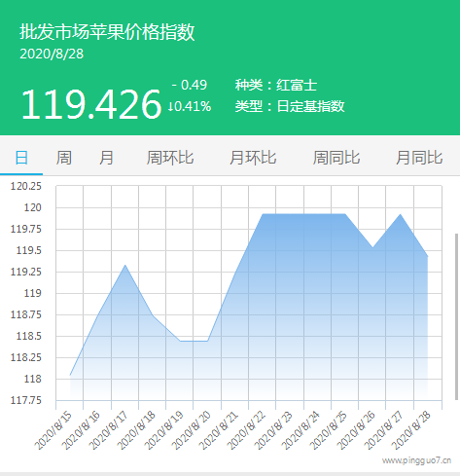Click the 种类：红富士 label

[x=276, y=85]
